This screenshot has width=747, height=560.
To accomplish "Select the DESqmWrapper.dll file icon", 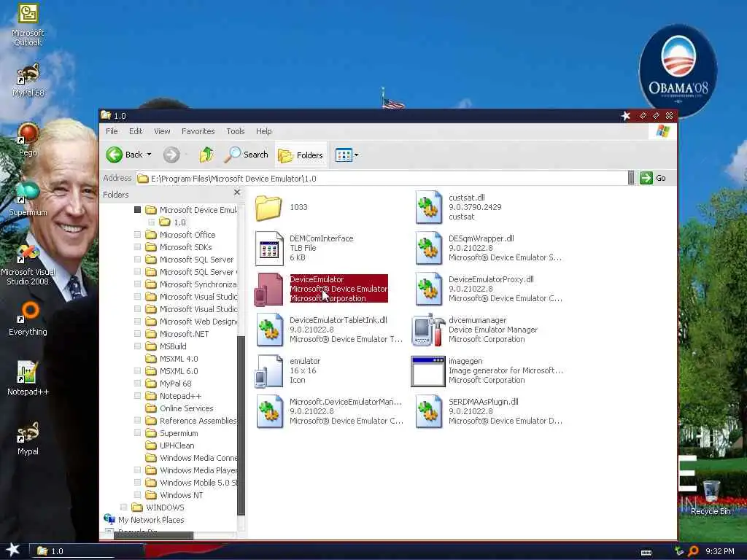I will [x=427, y=248].
